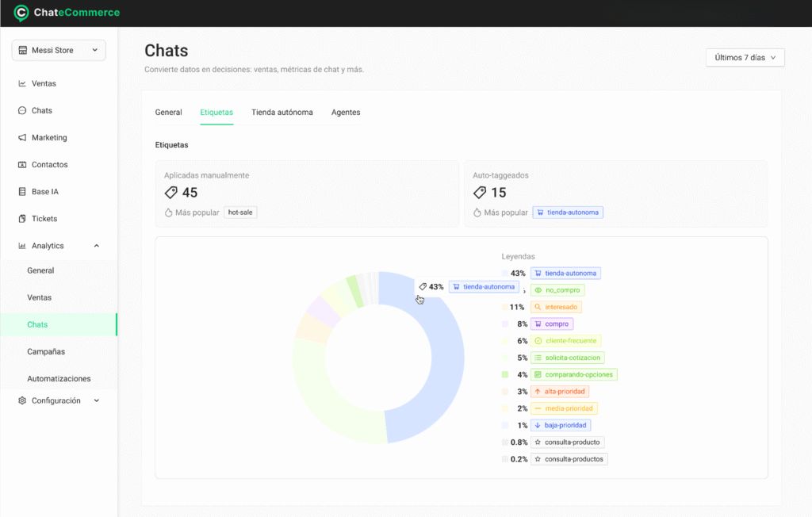Click the Marketing megaphone icon
Image resolution: width=812 pixels, height=517 pixels.
click(x=21, y=137)
